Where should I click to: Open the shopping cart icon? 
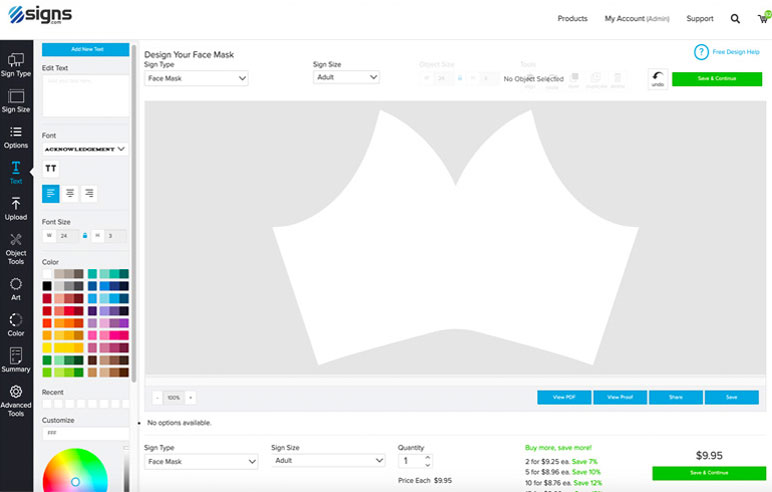[x=763, y=18]
